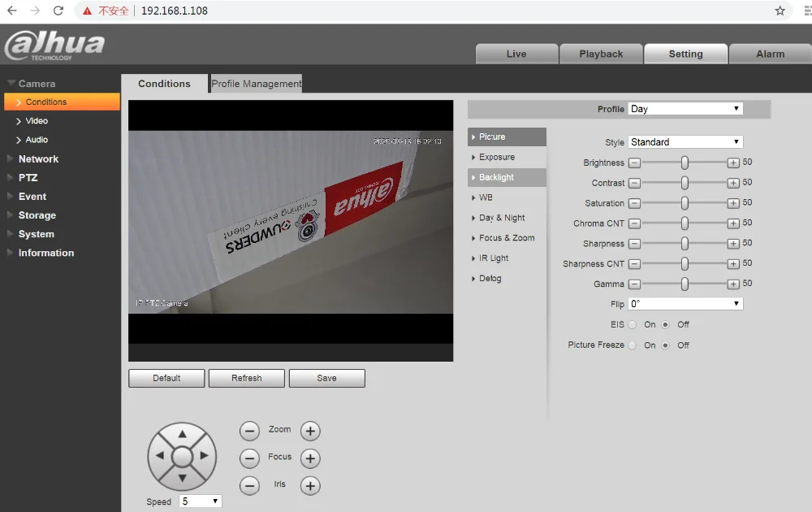This screenshot has width=812, height=512.
Task: Click the Focus minus button
Action: tap(249, 458)
